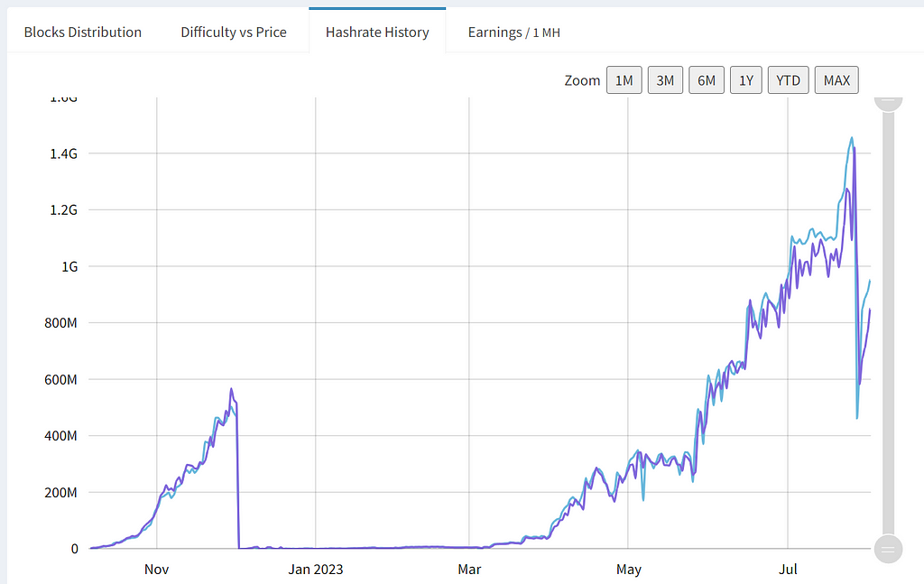Click the late-November peak above 500M
Screen dimensions: 924x584
[x=231, y=390]
